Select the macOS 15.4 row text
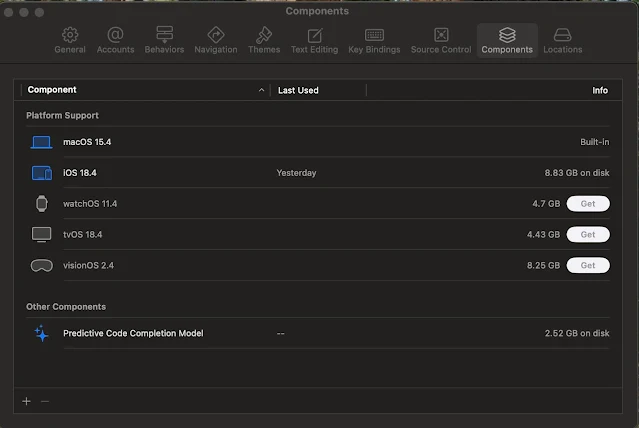The width and height of the screenshot is (639, 428). [x=87, y=142]
